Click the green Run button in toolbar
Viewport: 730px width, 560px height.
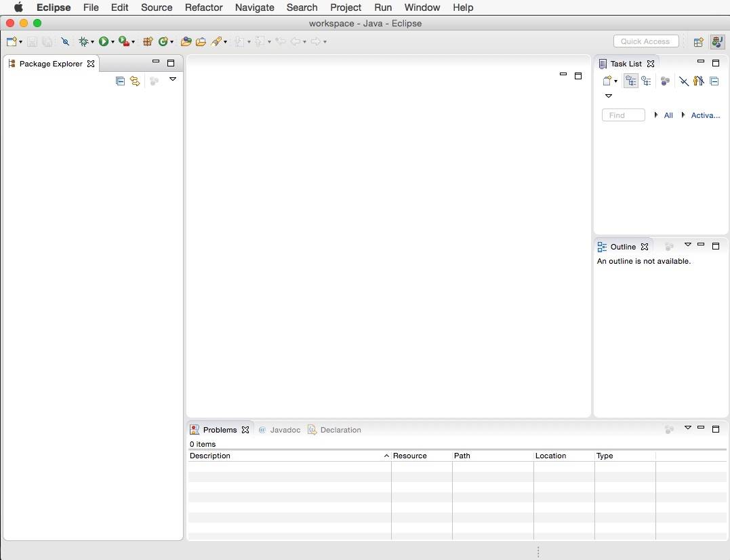click(x=104, y=42)
